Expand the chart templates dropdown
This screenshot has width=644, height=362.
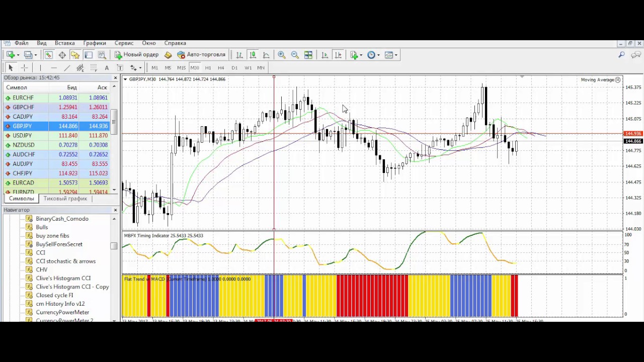click(396, 55)
